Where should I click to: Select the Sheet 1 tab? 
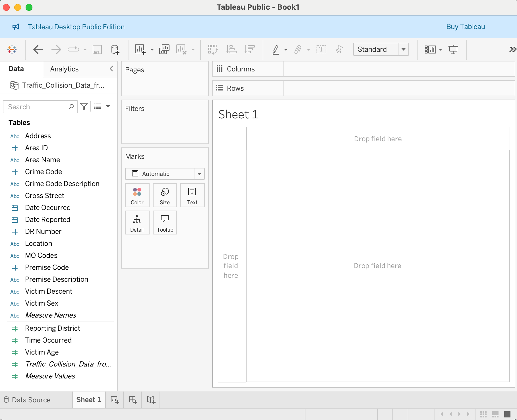(89, 400)
